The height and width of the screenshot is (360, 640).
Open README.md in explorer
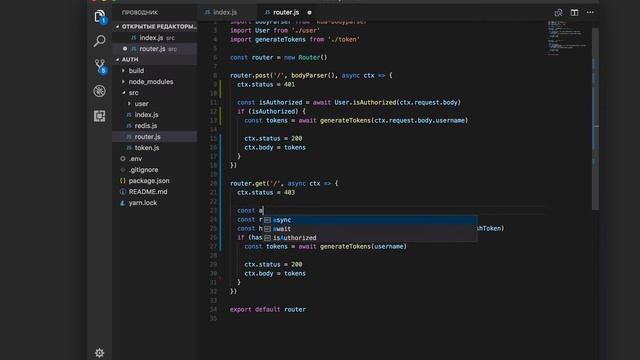coord(155,192)
